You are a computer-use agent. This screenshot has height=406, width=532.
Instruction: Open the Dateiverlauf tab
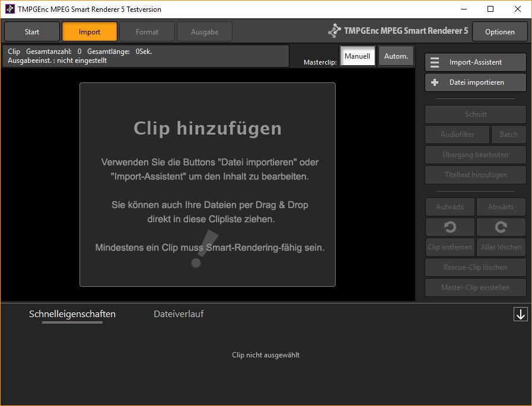click(x=179, y=314)
